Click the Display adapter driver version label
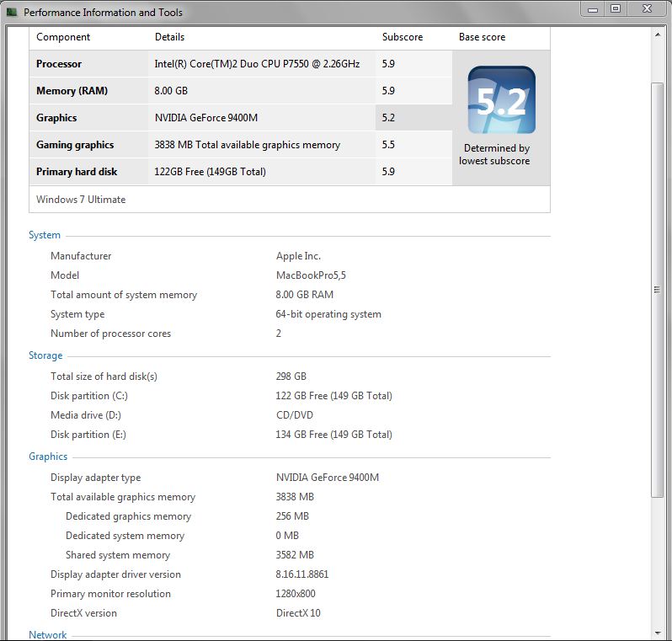The height and width of the screenshot is (641, 672). [x=115, y=574]
